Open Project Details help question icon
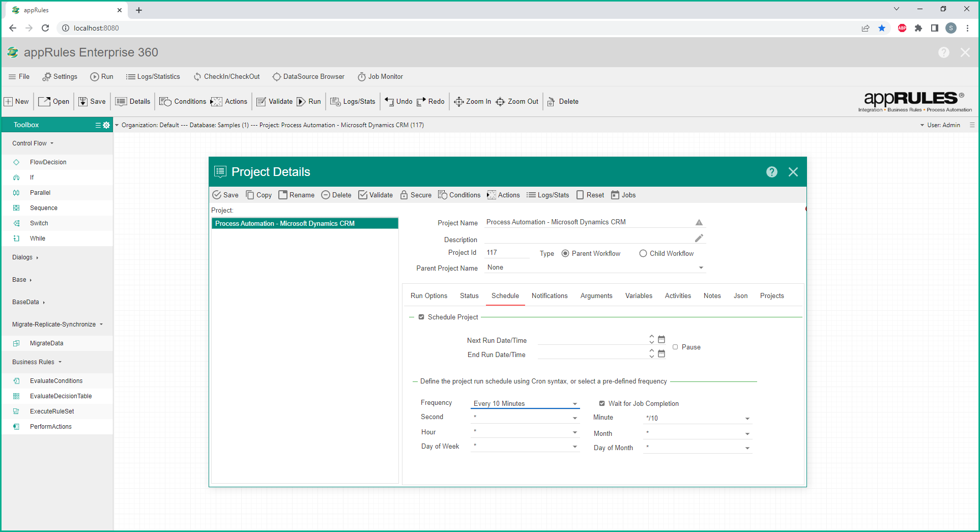Screen dimensions: 980x532 point(771,172)
